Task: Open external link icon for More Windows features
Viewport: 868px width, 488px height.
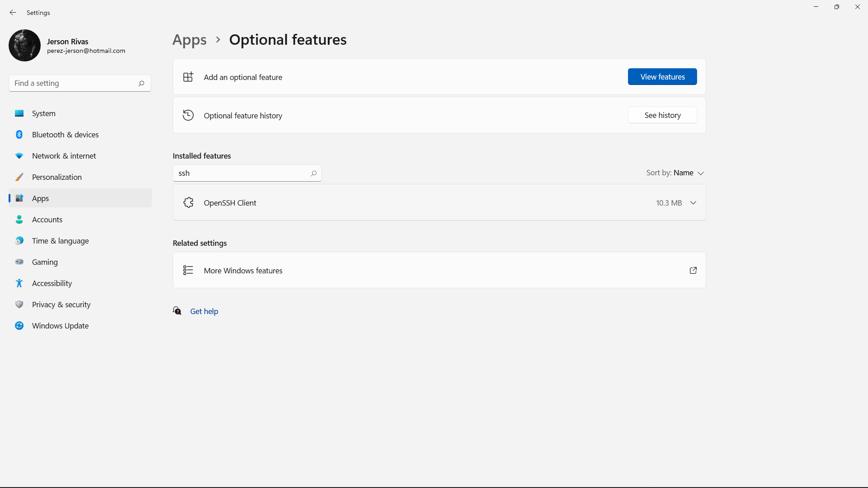Action: (x=693, y=271)
